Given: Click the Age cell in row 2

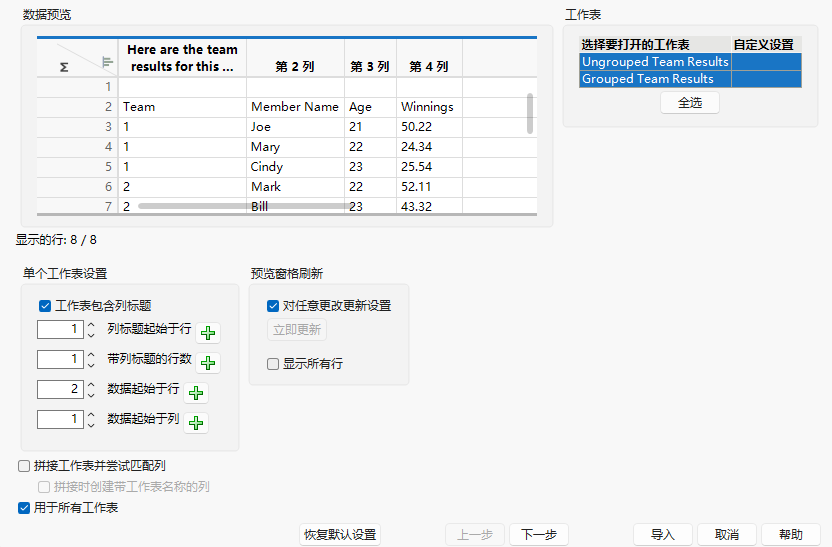Looking at the screenshot, I should click(x=370, y=107).
